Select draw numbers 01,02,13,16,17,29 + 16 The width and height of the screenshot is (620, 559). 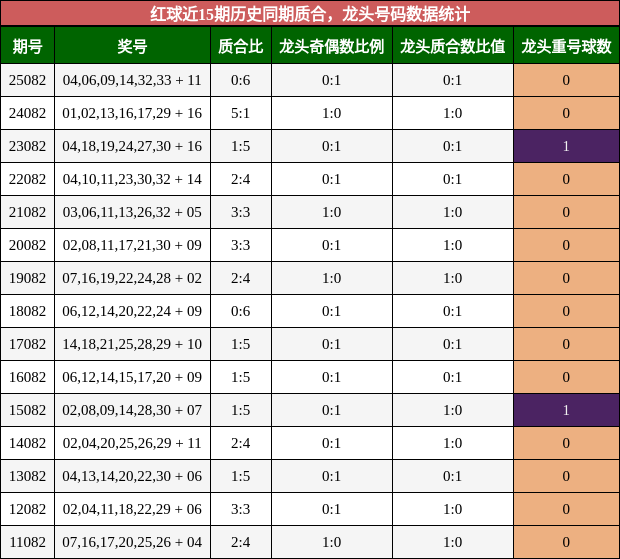132,113
